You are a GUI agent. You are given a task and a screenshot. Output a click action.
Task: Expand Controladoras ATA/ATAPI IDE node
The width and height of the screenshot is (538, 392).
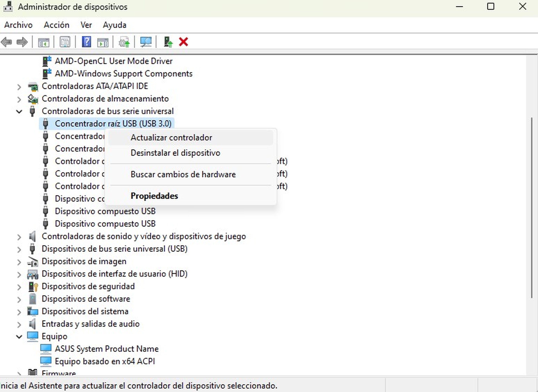coord(19,87)
